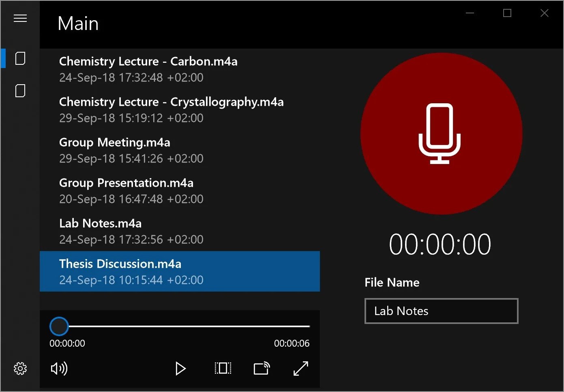Maximize the app window

[507, 13]
